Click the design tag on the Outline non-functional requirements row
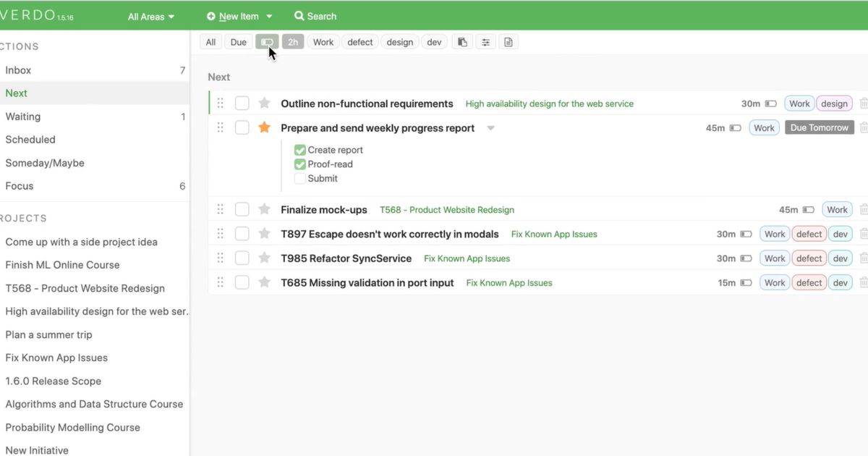 coord(834,104)
